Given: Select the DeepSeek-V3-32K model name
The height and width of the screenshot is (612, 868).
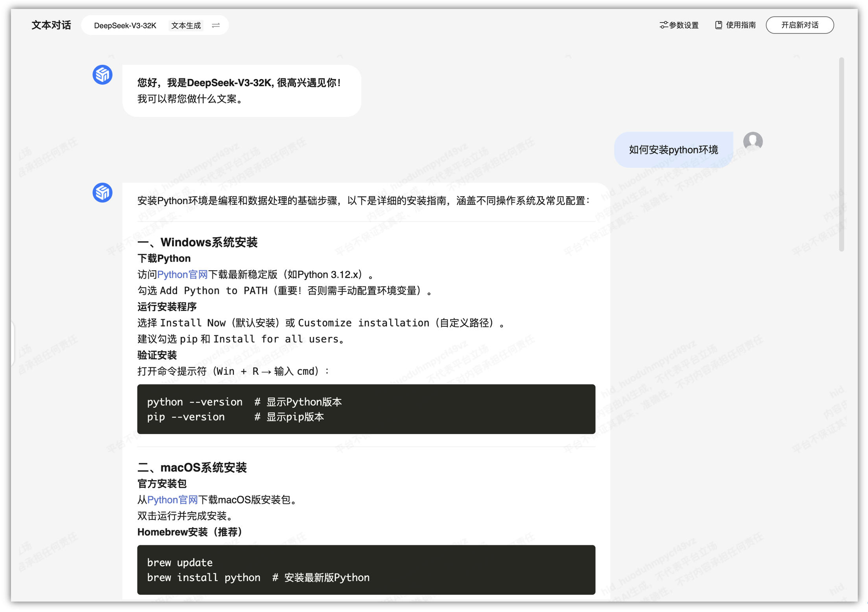Looking at the screenshot, I should coord(125,26).
